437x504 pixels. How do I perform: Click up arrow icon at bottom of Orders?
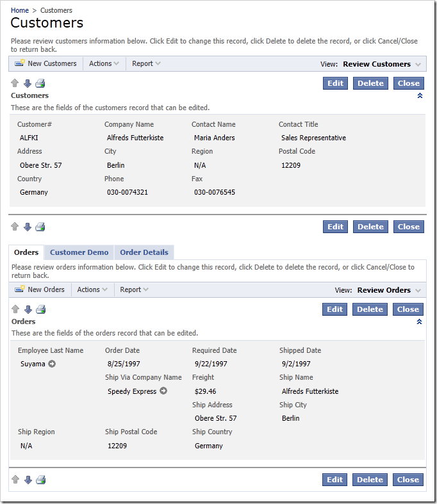tap(15, 480)
